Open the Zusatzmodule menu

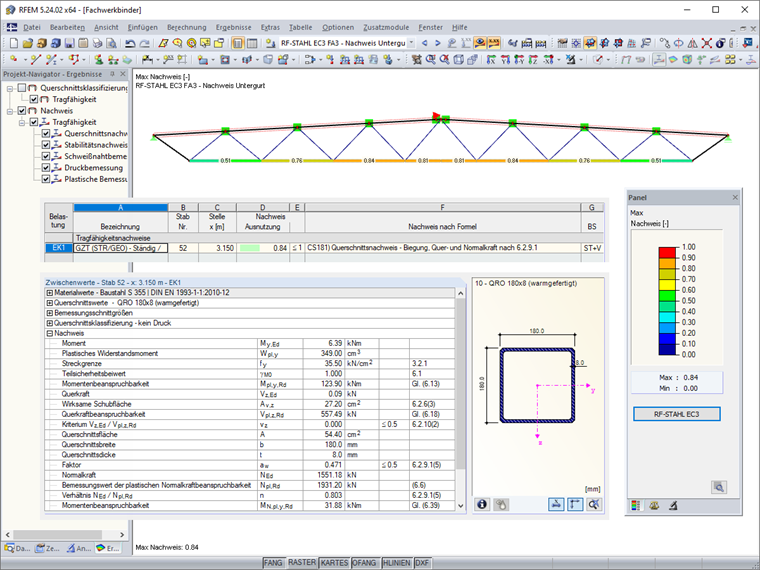[x=386, y=28]
